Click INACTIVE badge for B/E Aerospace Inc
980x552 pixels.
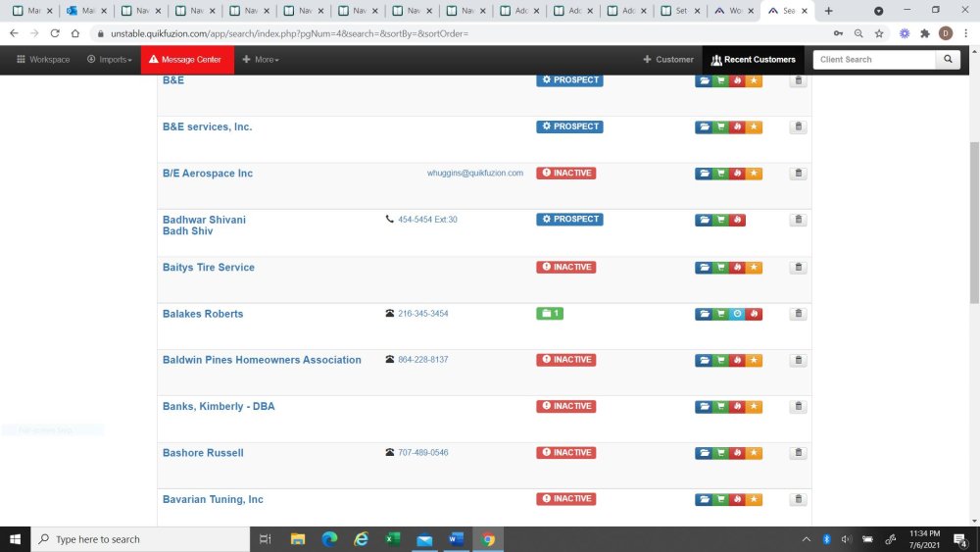565,173
